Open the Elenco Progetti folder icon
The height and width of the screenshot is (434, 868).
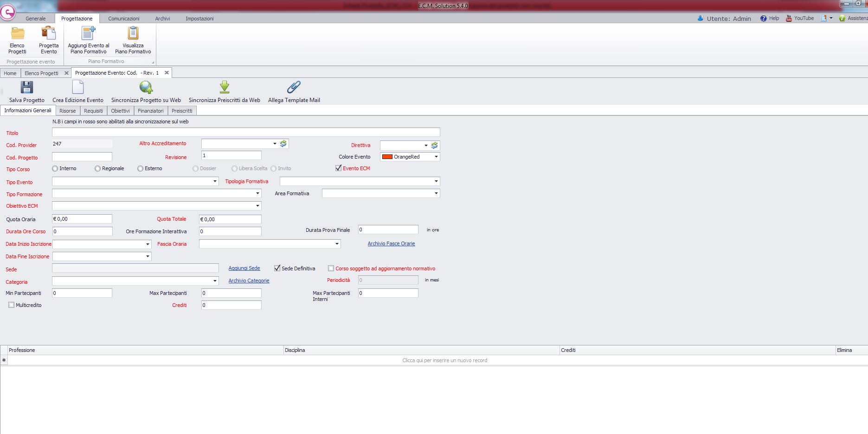(18, 33)
